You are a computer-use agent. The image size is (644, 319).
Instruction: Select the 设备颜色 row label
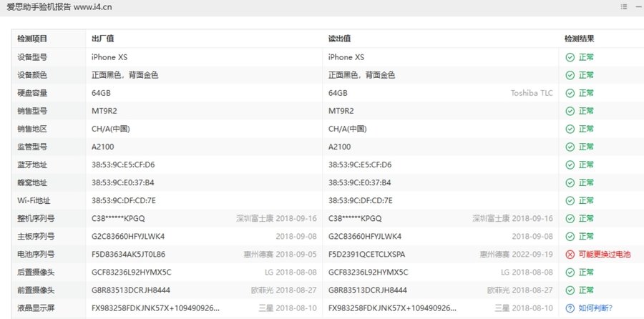32,75
